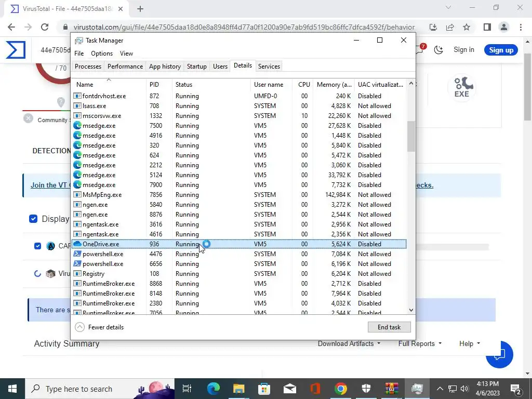Viewport: 532px width, 399px height.
Task: Click the Task Manager list scrollbar thumb
Action: (x=411, y=137)
